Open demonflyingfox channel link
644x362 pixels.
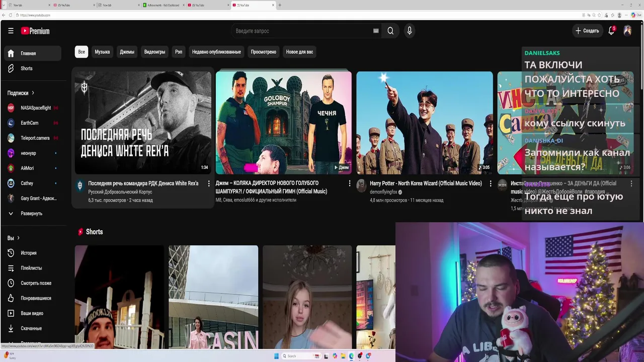383,192
